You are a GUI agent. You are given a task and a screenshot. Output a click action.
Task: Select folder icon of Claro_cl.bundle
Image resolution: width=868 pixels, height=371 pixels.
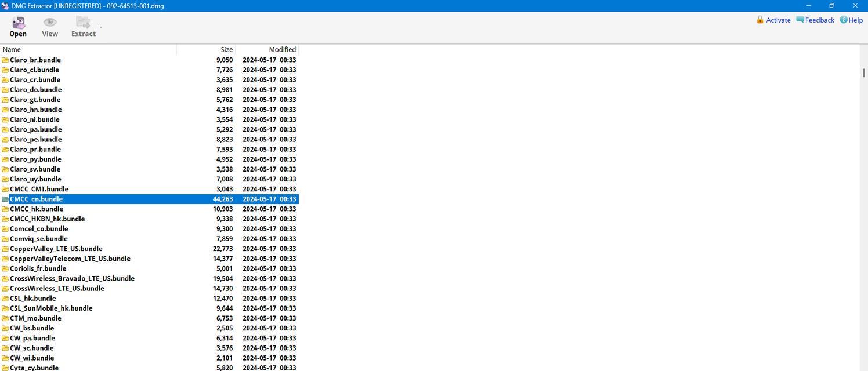(5, 70)
